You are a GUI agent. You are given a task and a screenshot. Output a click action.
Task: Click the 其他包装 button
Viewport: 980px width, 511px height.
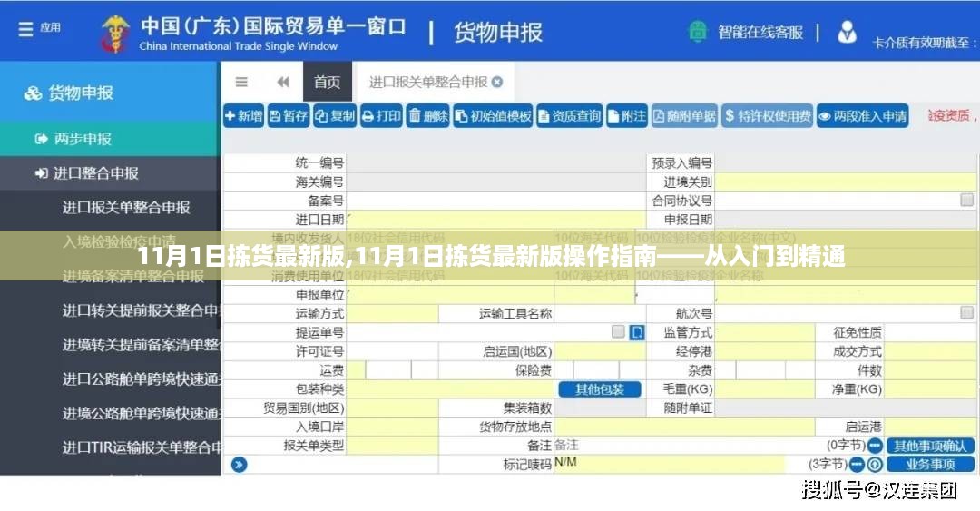(600, 389)
